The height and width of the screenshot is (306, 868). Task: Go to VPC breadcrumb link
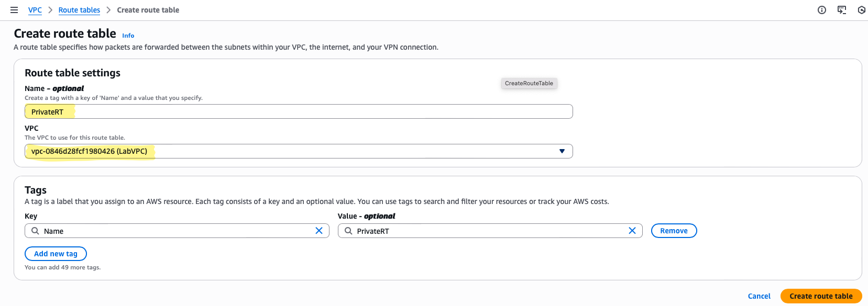[35, 10]
